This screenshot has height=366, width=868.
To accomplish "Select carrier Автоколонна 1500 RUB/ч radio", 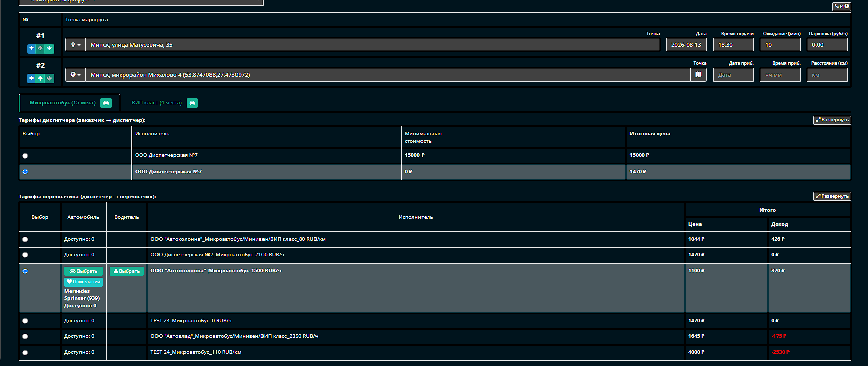I will coord(25,271).
